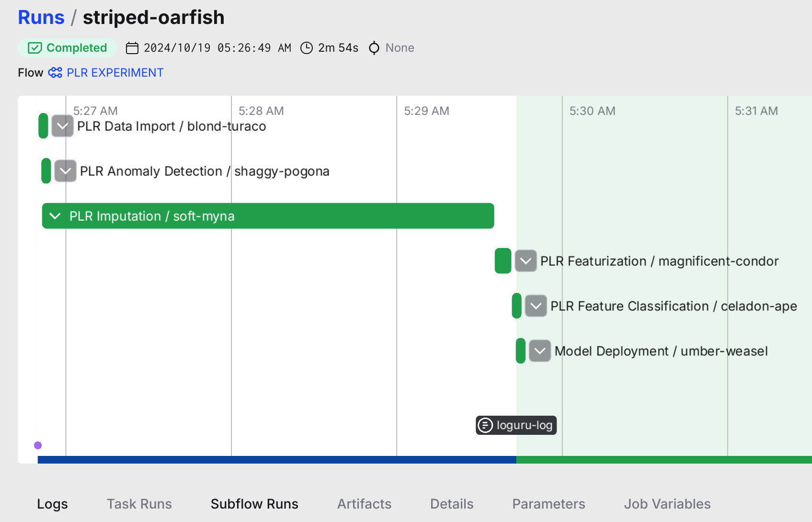Click the PLR EXPERIMENT flow icon
Screen dimensions: 812x522
coord(55,73)
